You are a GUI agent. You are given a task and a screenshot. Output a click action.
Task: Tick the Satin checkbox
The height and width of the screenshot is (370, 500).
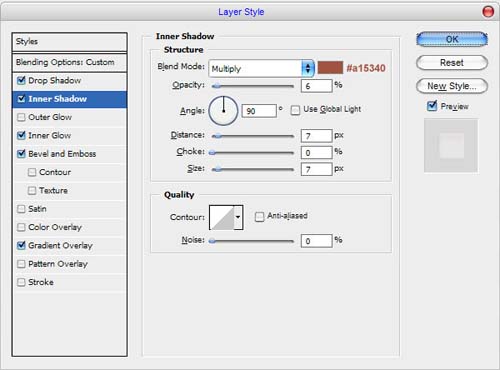point(21,209)
